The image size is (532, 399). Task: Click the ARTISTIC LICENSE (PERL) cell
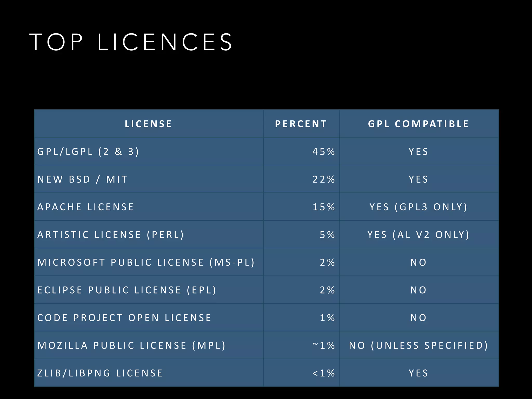tap(111, 235)
